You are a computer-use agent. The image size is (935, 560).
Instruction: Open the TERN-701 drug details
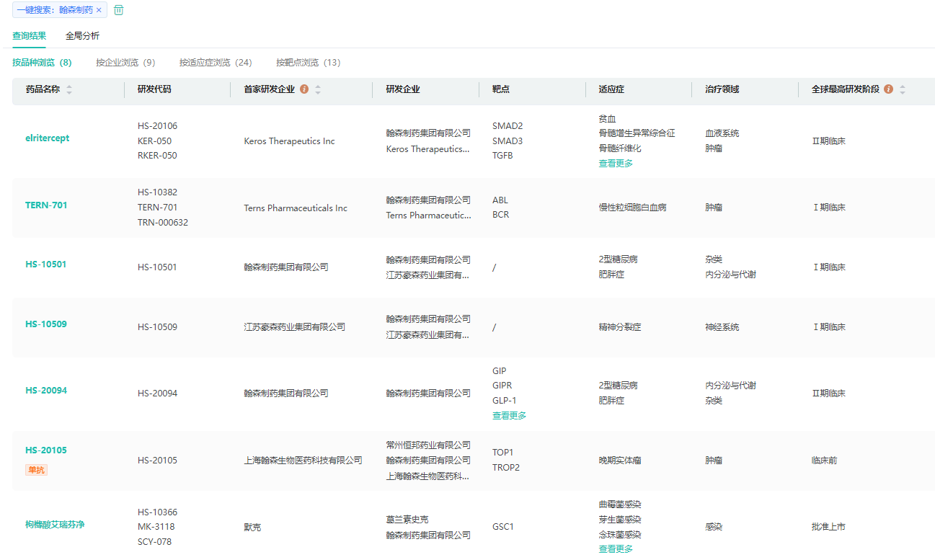click(x=46, y=205)
